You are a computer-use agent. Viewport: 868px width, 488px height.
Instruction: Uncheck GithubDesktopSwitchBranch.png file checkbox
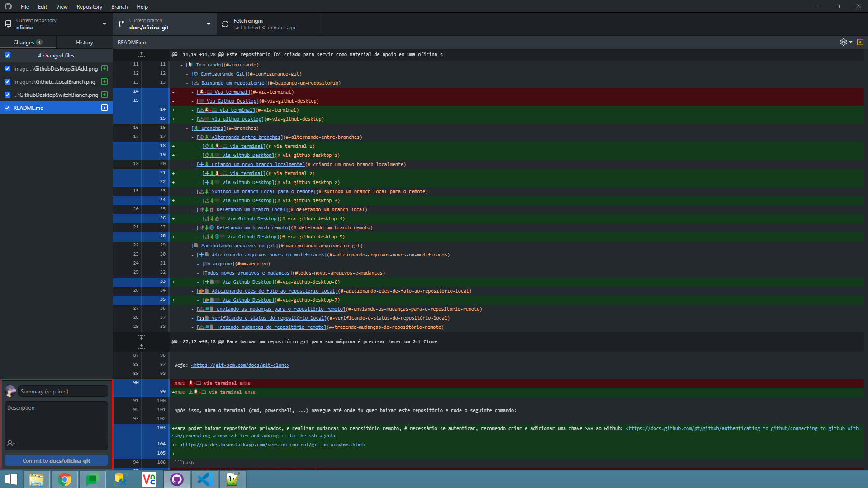(7, 95)
